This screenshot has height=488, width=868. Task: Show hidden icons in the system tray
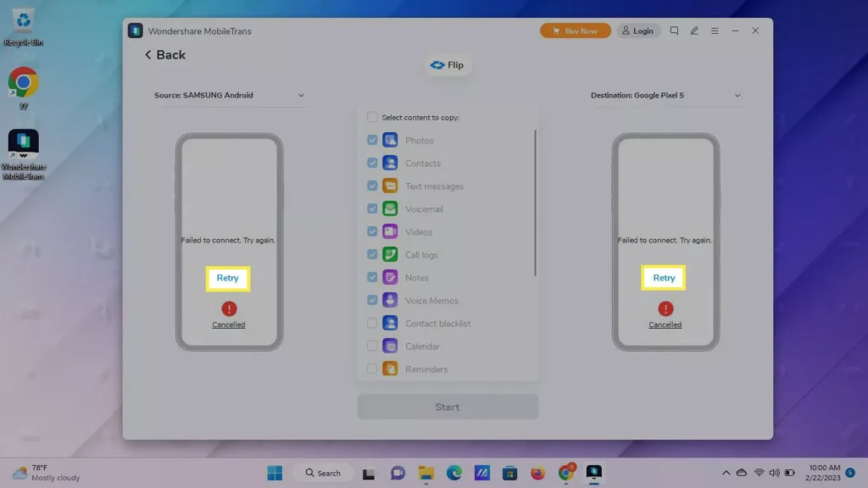726,473
